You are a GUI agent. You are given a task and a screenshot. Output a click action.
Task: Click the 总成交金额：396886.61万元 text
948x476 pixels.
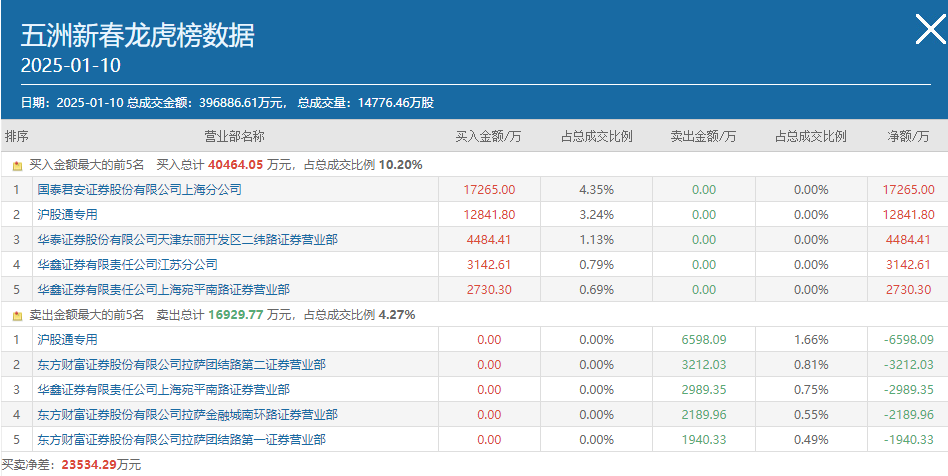point(207,103)
